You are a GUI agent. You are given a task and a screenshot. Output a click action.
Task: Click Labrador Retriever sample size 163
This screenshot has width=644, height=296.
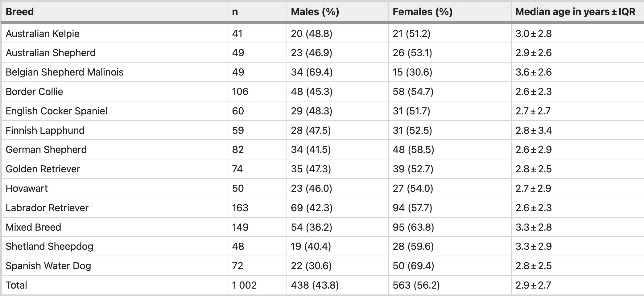pos(240,208)
